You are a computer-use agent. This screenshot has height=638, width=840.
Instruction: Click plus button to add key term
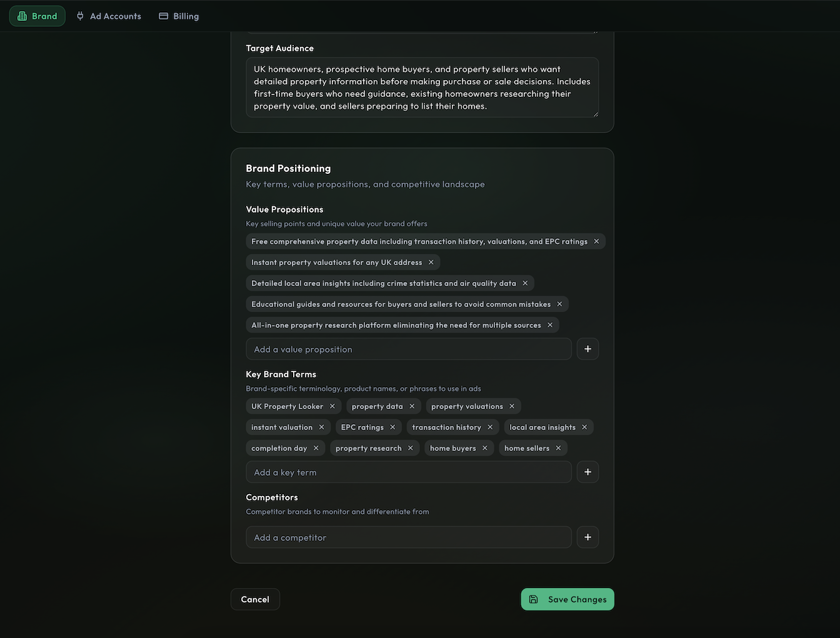pos(587,472)
